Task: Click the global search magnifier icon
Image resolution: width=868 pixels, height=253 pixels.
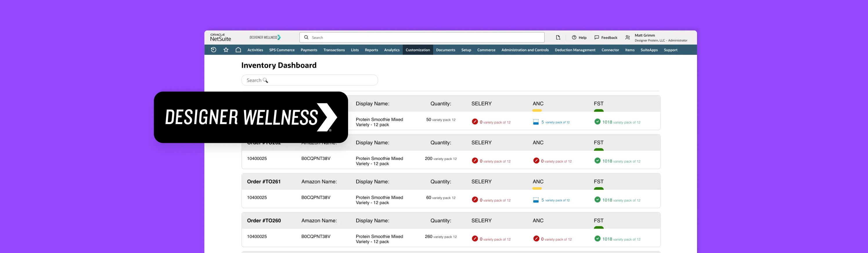Action: point(306,37)
